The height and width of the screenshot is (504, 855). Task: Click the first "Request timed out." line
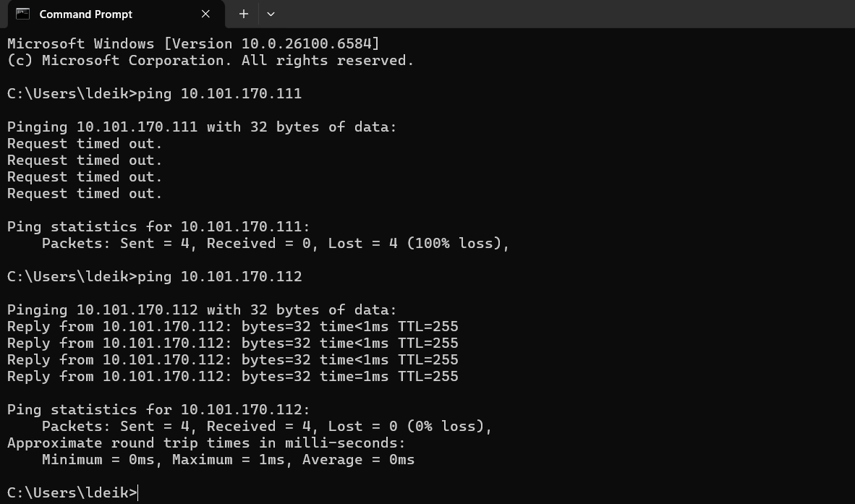pos(85,144)
